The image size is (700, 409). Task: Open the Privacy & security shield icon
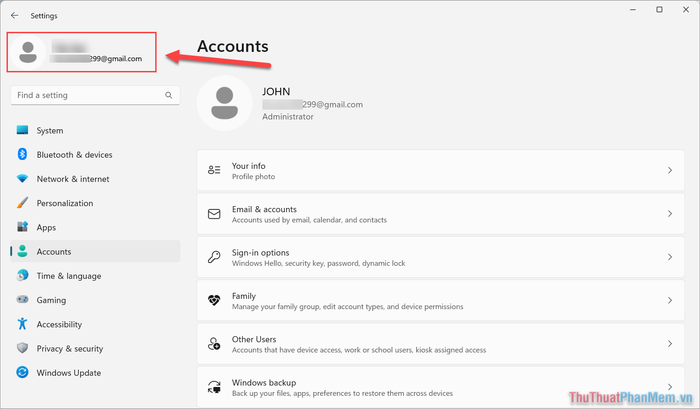click(22, 348)
